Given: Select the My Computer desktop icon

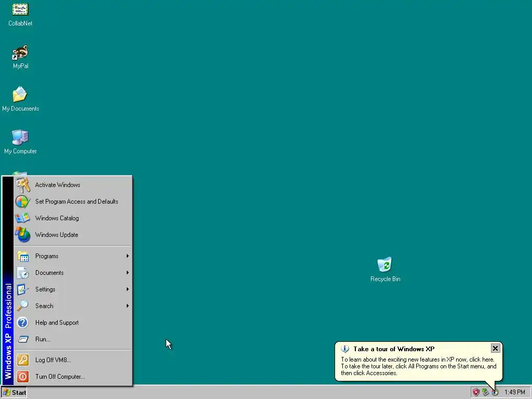Looking at the screenshot, I should click(x=20, y=137).
